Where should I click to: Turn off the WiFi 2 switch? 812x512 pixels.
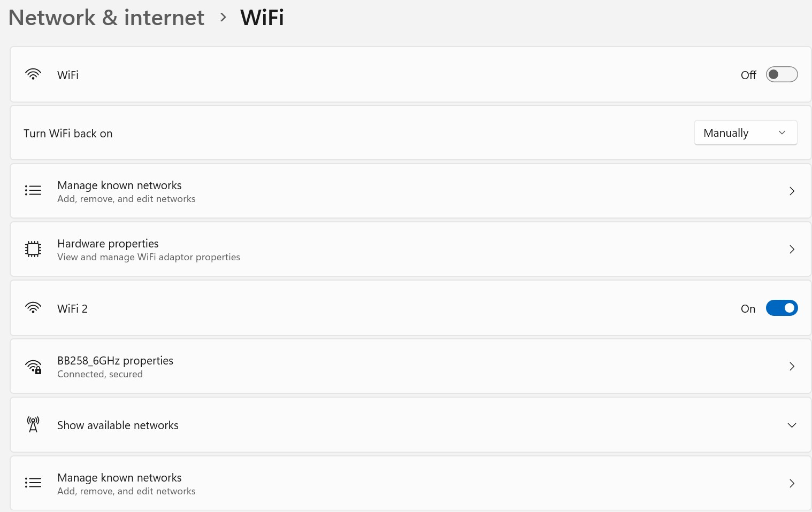[782, 308]
